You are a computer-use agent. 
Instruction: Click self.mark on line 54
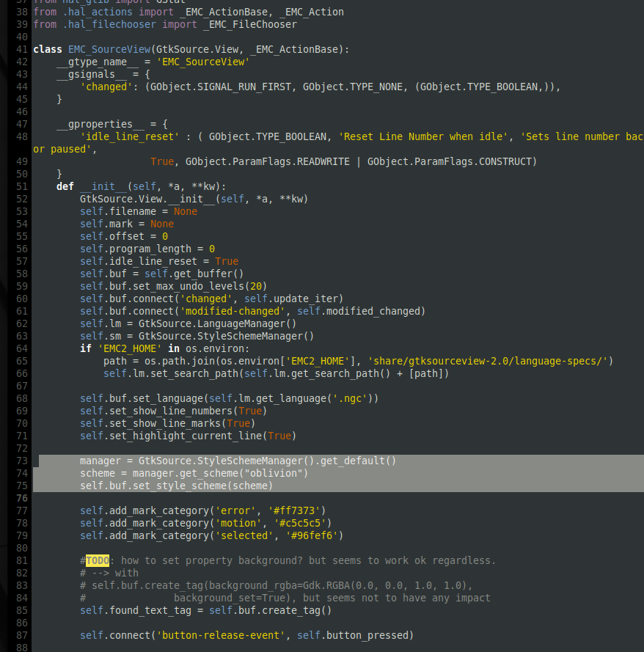pos(106,224)
